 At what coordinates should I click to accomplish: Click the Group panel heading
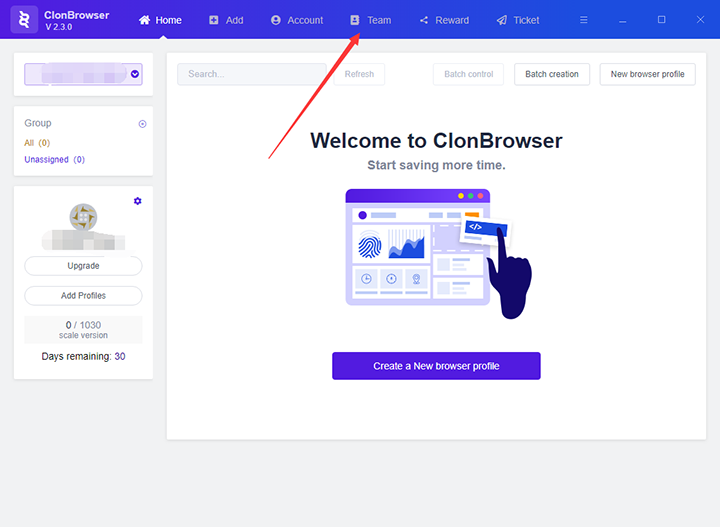pyautogui.click(x=38, y=123)
